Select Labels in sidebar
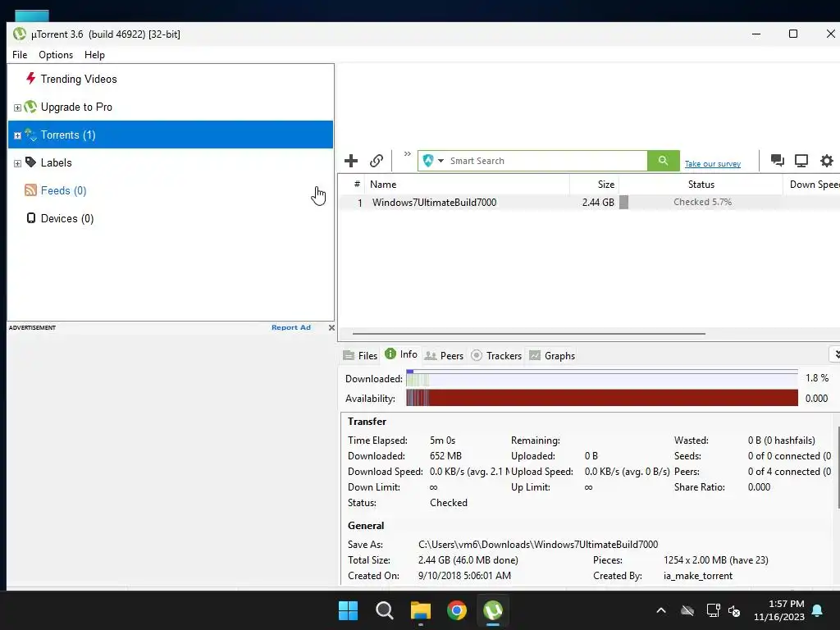 pos(57,163)
